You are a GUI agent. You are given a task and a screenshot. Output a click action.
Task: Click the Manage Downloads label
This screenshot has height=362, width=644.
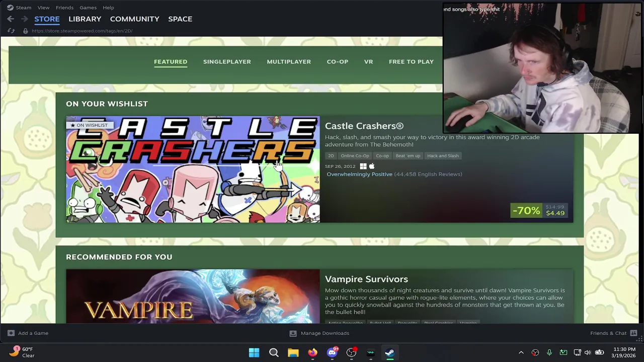(x=325, y=333)
